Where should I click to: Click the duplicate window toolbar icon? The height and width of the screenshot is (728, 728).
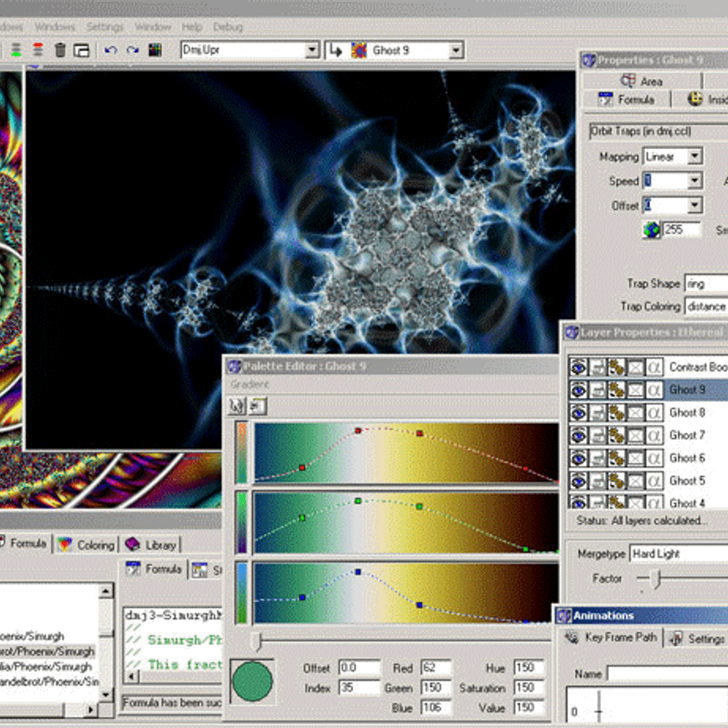tap(81, 50)
